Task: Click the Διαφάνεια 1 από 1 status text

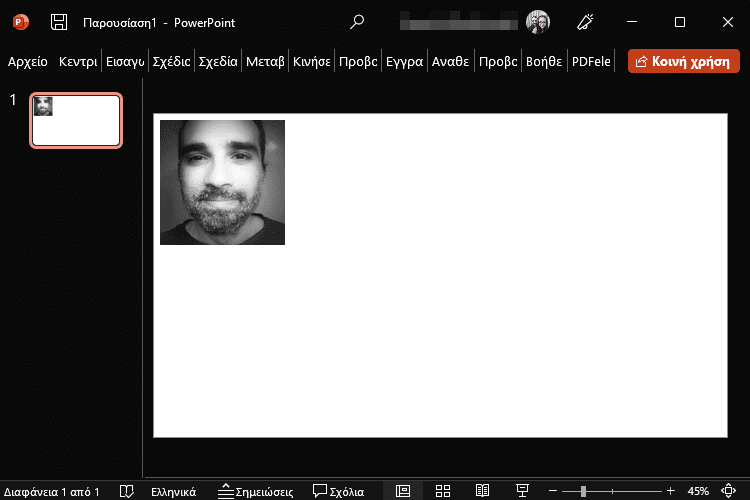Action: pos(52,491)
